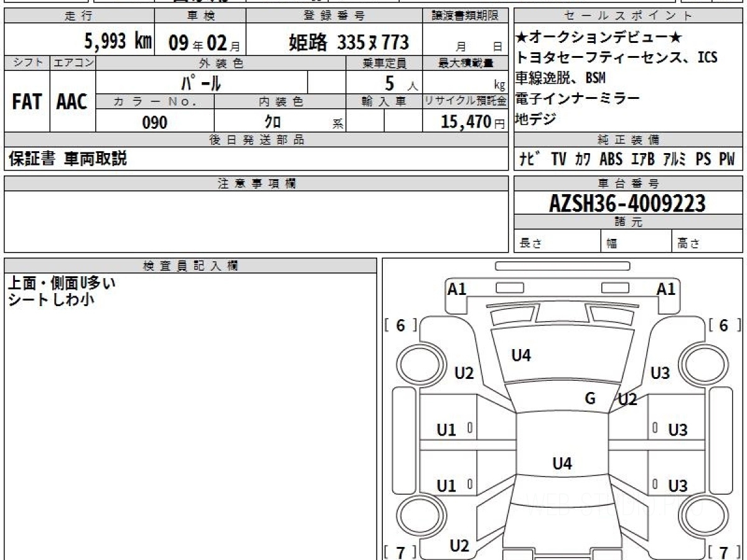Select the 諸元 header
This screenshot has height=560, width=747.
tap(628, 222)
